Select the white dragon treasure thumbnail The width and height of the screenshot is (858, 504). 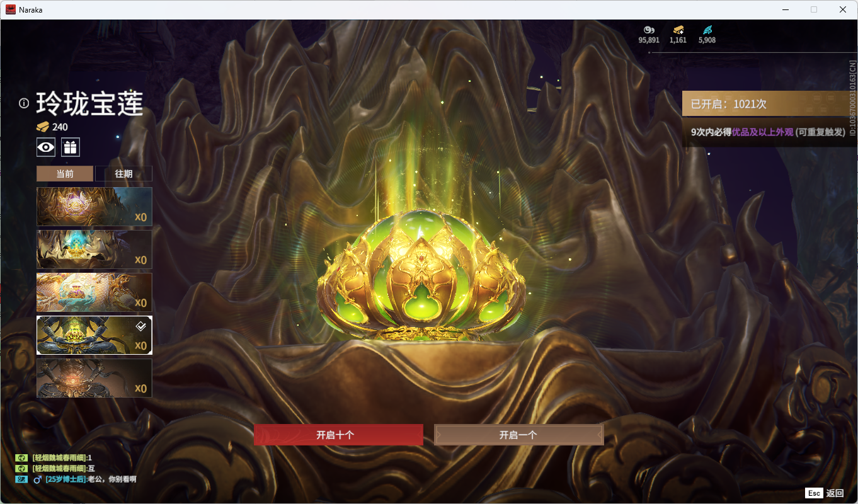coord(94,292)
